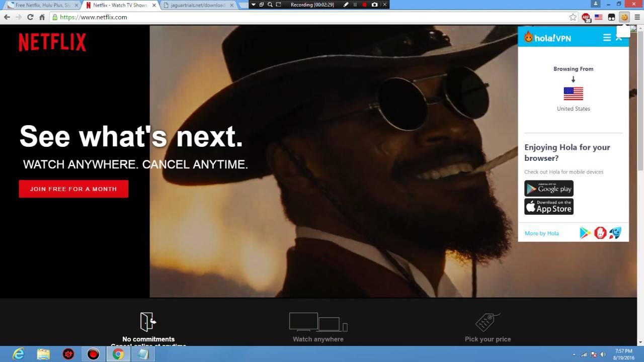Select the Pick your price heading
Screen dimensions: 644x362
488,339
